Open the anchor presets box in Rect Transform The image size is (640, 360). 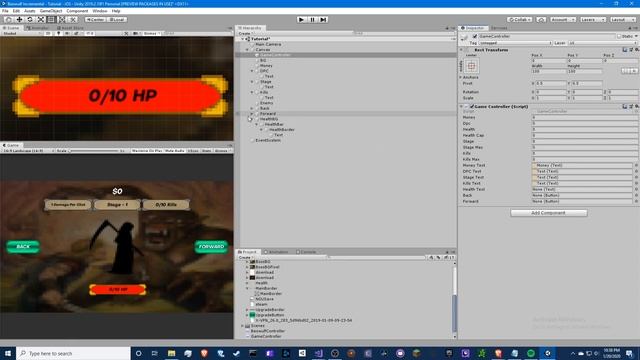click(471, 66)
